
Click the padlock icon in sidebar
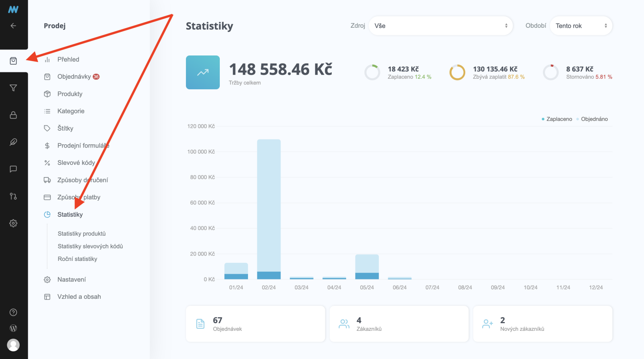click(13, 115)
